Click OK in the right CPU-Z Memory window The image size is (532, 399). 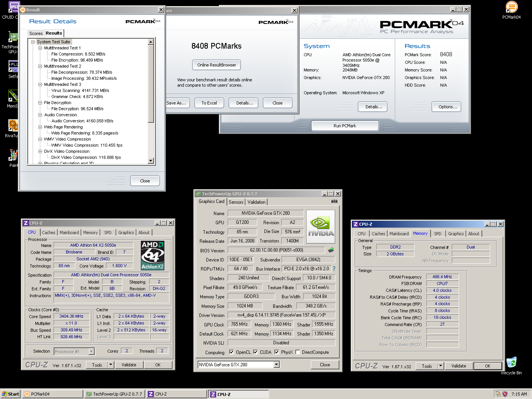pyautogui.click(x=488, y=366)
